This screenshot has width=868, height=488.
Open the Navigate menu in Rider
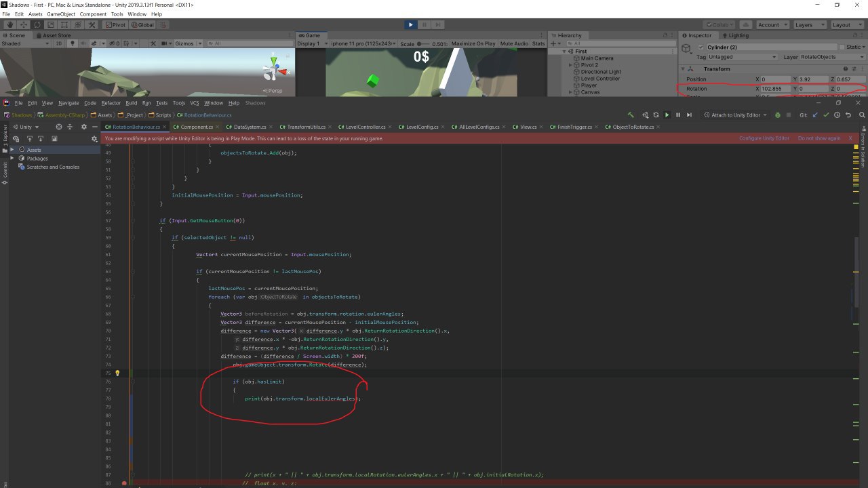pyautogui.click(x=68, y=103)
